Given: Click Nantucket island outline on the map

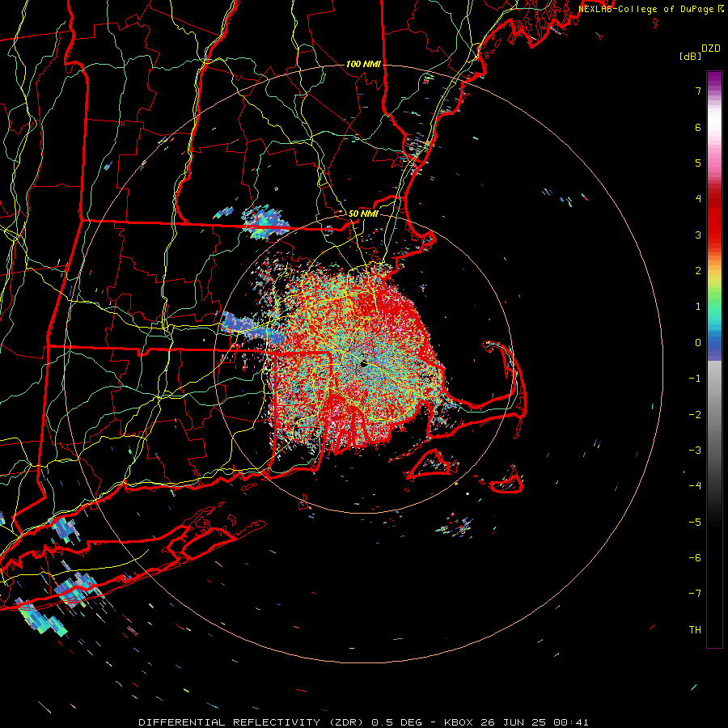Looking at the screenshot, I should coord(507,481).
